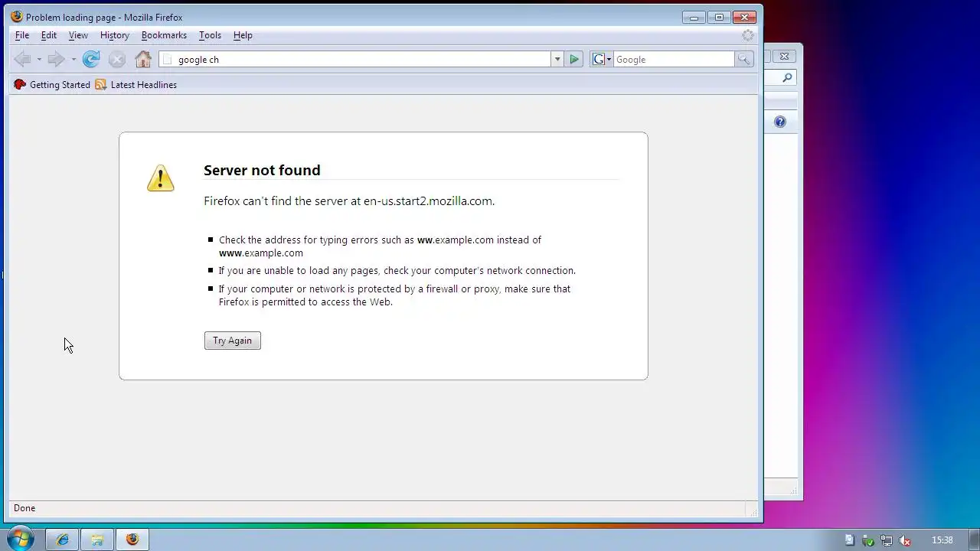This screenshot has height=551, width=980.
Task: Open the Edit menu
Action: [x=49, y=35]
